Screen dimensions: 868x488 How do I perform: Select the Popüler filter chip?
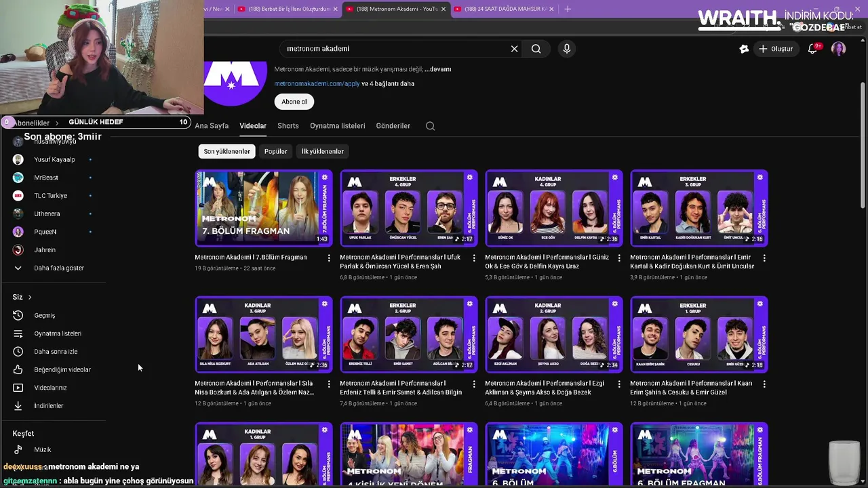click(x=275, y=151)
